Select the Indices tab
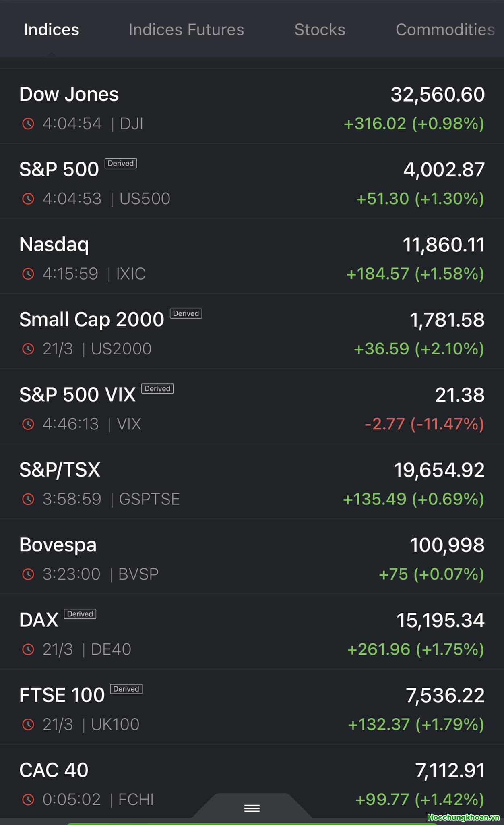The image size is (504, 825). pyautogui.click(x=52, y=30)
